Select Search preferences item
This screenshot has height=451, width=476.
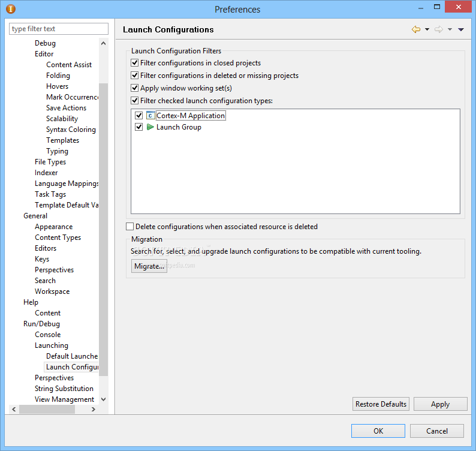click(45, 281)
